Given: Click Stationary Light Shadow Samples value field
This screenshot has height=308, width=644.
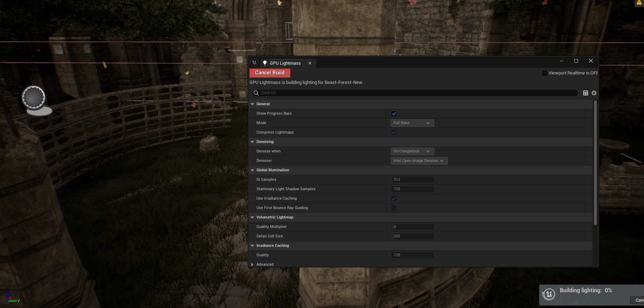Looking at the screenshot, I should pyautogui.click(x=412, y=189).
